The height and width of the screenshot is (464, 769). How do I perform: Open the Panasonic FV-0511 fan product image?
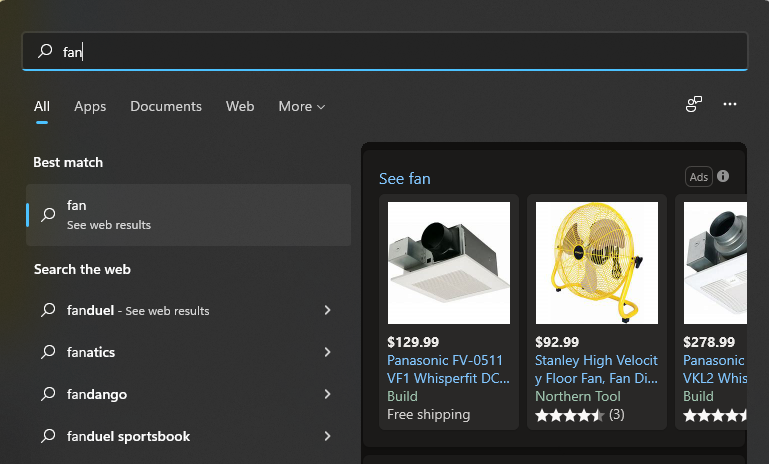pos(449,263)
